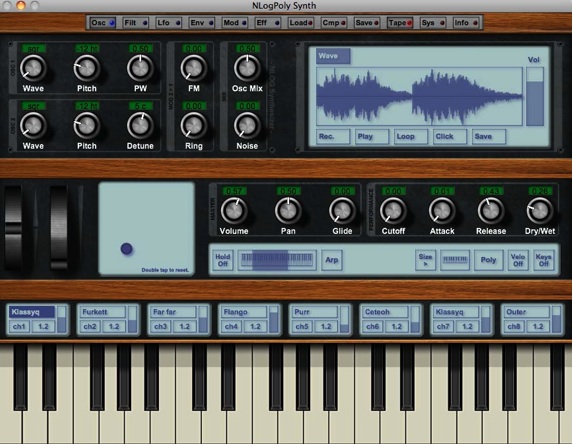Click the Rec. button in tape recorder
The image size is (573, 446).
coord(333,137)
